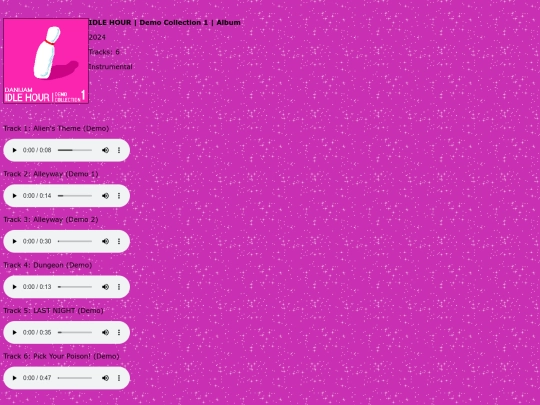Click 'Track 1: Alien's Theme (Demo)' title

coord(56,128)
